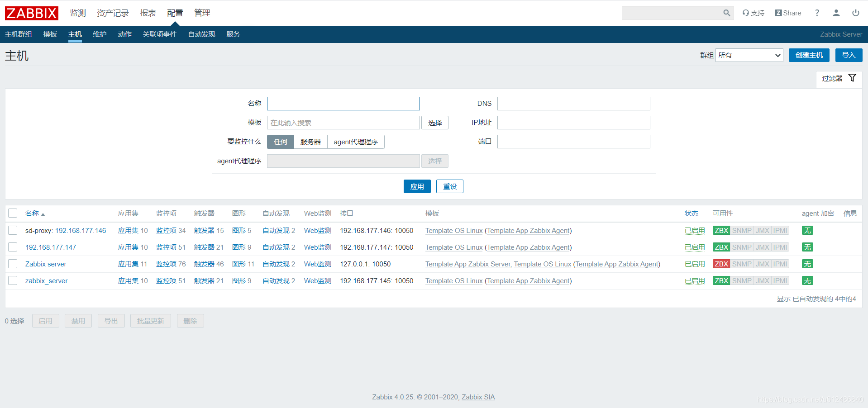Sort hosts by 状态 column

[692, 213]
